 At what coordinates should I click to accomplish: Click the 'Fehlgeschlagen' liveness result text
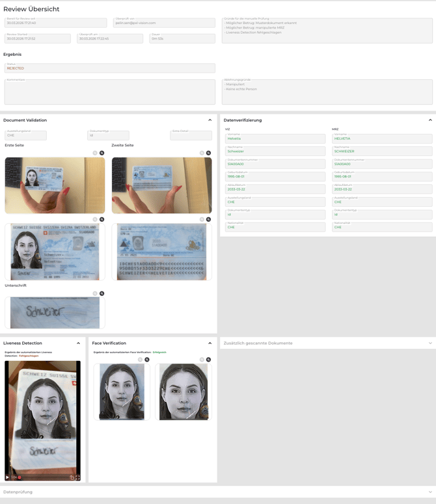29,356
